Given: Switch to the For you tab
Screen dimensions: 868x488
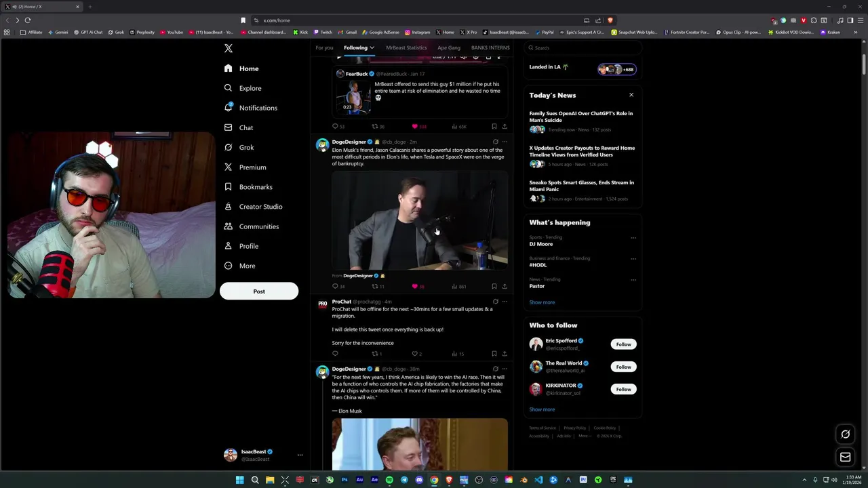Looking at the screenshot, I should click(x=324, y=48).
